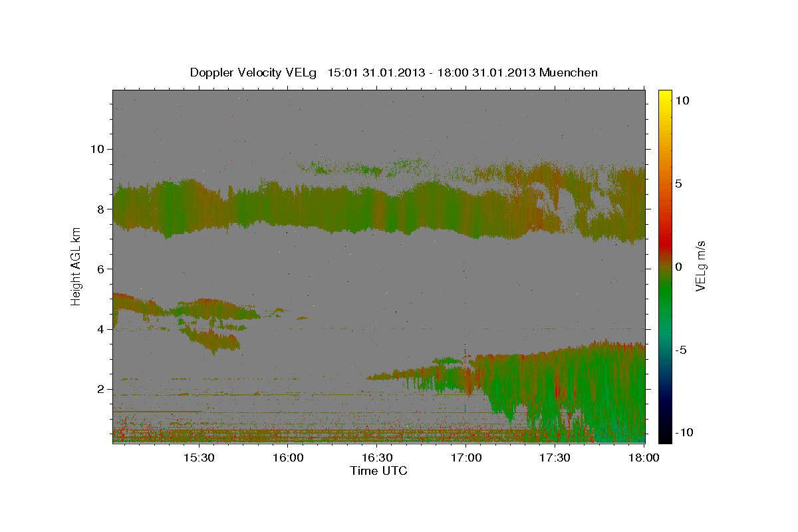798x532 pixels.
Task: Click the colorbar tick label 0
Action: coord(679,266)
